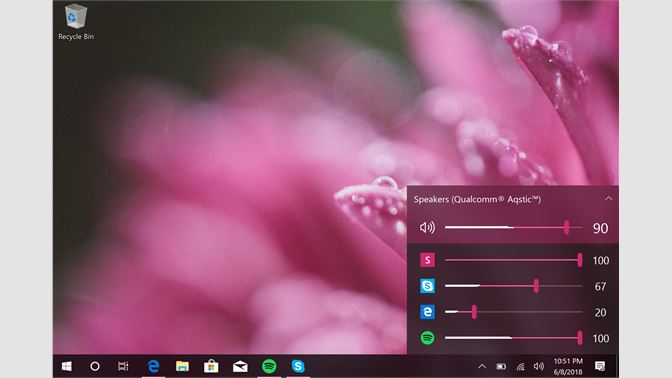Show hidden system tray icons

[482, 366]
